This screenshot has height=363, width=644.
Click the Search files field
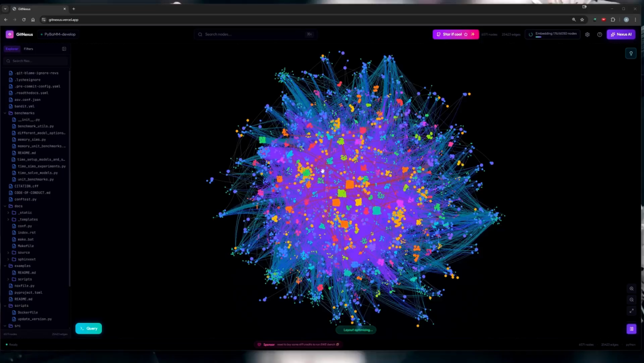(x=35, y=61)
